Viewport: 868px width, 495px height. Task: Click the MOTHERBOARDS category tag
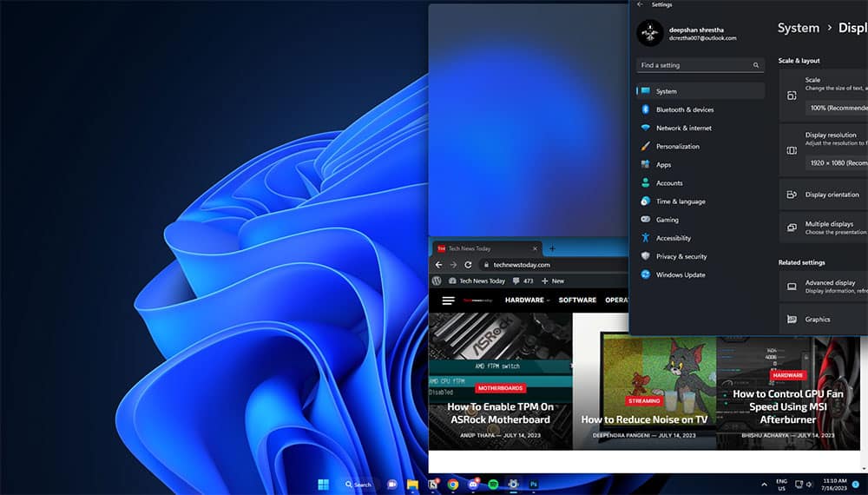click(x=501, y=388)
